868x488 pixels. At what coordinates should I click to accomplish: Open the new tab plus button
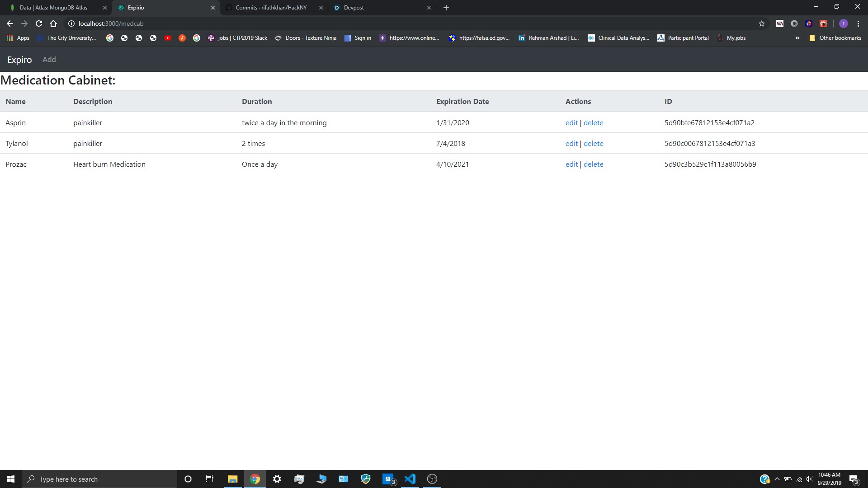click(x=446, y=8)
